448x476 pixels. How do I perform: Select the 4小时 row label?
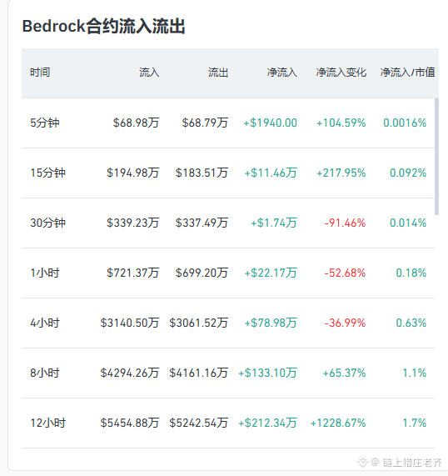45,323
